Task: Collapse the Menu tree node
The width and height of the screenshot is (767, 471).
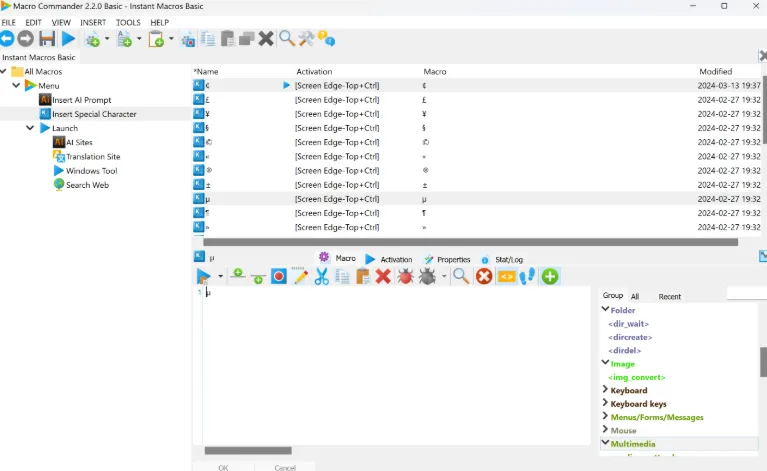Action: [x=16, y=86]
